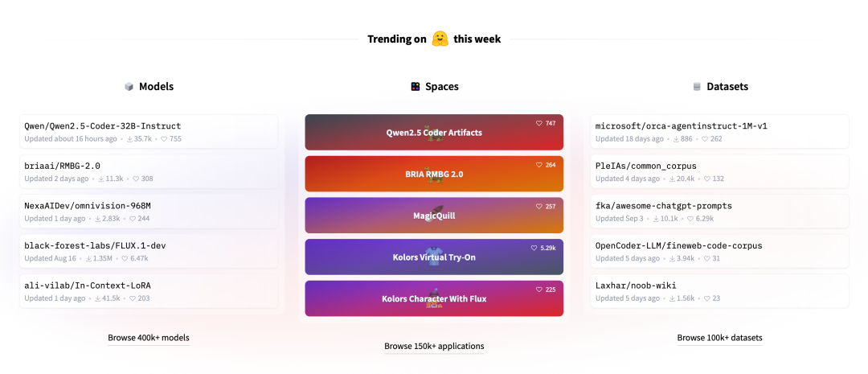The height and width of the screenshot is (374, 868).
Task: Open ali-vilab/In-Context-LoRA model
Action: pos(149,291)
